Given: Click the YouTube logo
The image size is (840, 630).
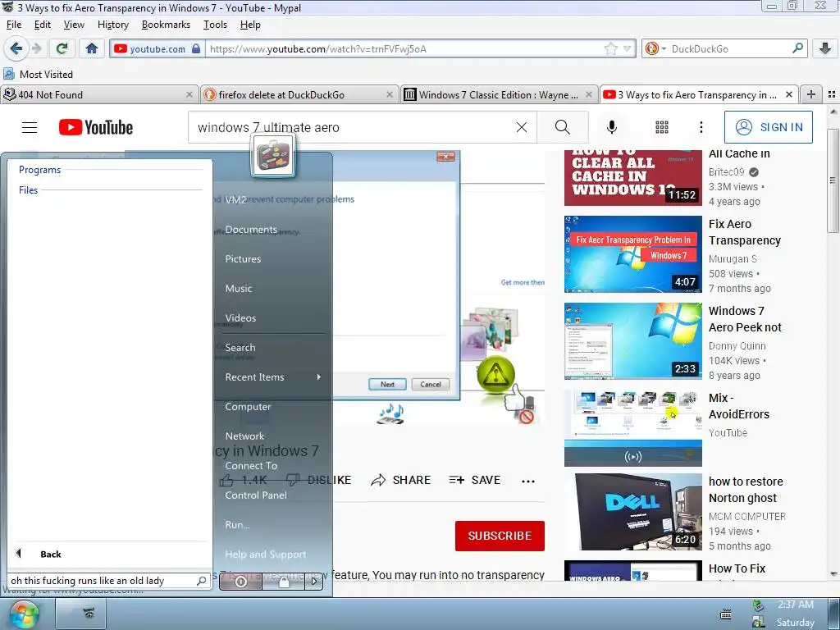Looking at the screenshot, I should pyautogui.click(x=96, y=127).
